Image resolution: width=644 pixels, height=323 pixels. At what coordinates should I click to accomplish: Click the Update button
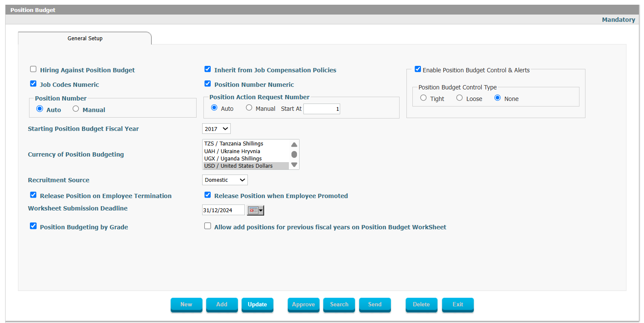[x=257, y=305]
